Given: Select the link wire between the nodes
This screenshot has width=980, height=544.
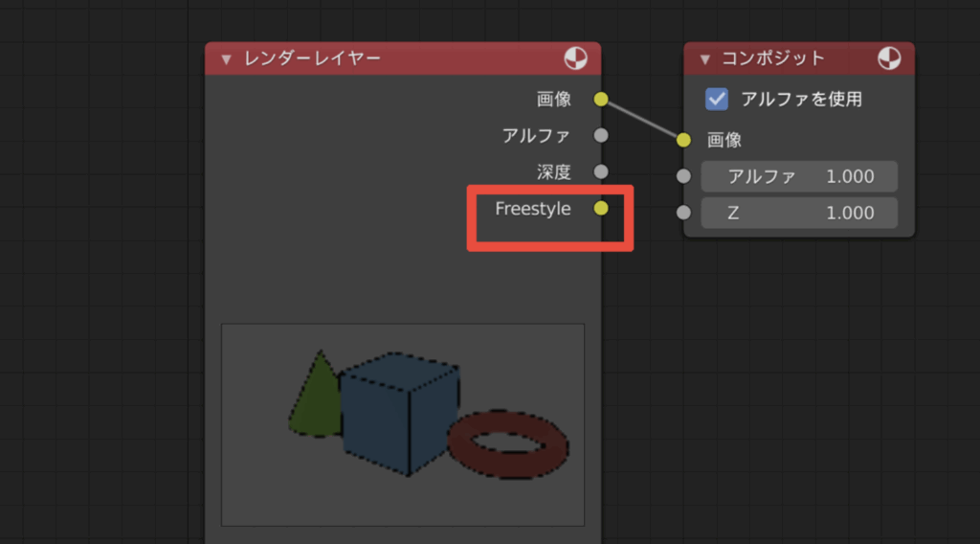Looking at the screenshot, I should click(642, 120).
